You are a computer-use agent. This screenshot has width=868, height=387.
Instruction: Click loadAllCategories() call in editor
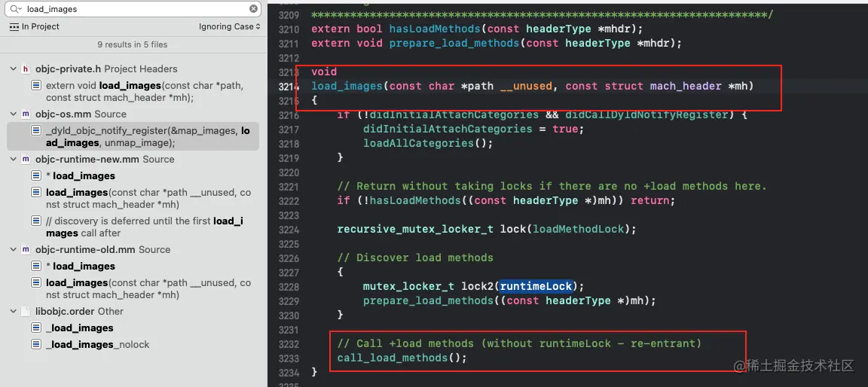[x=428, y=143]
